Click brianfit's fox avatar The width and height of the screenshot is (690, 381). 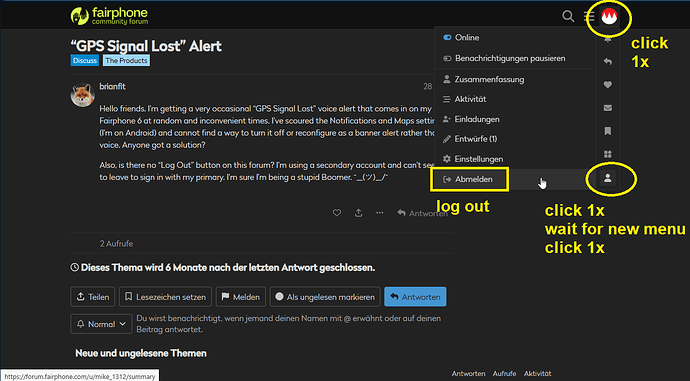click(82, 94)
